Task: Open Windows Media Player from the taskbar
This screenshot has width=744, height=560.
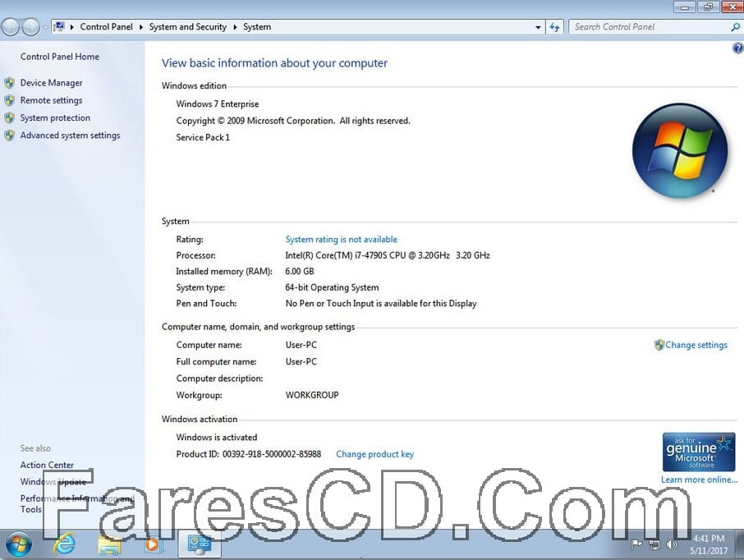Action: click(x=152, y=544)
